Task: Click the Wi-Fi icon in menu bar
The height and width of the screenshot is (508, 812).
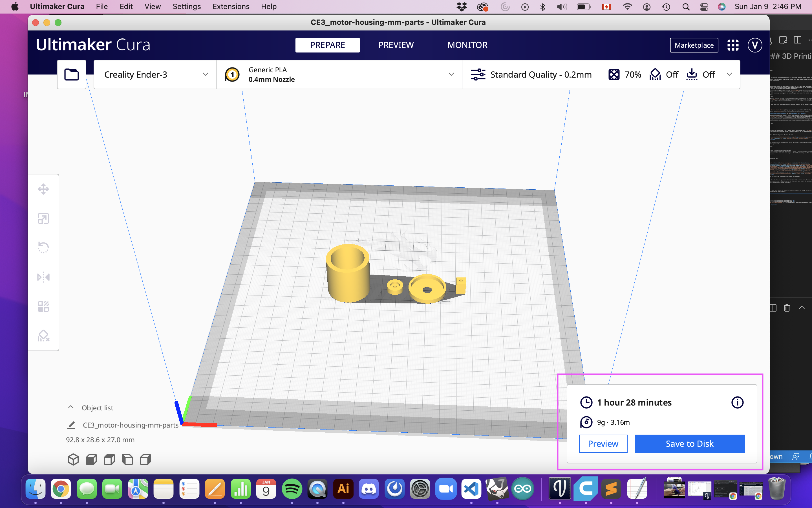Action: (627, 6)
